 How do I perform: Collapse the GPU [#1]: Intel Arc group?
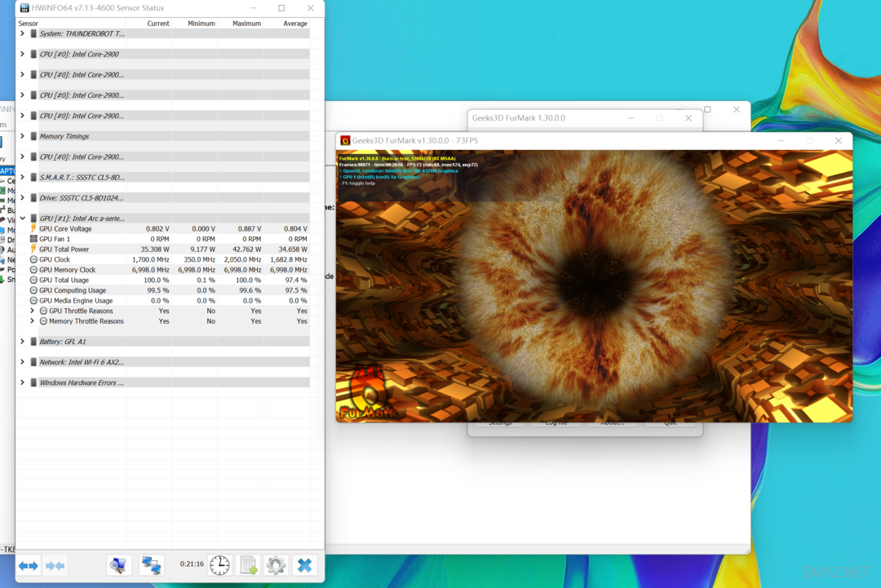(x=22, y=218)
